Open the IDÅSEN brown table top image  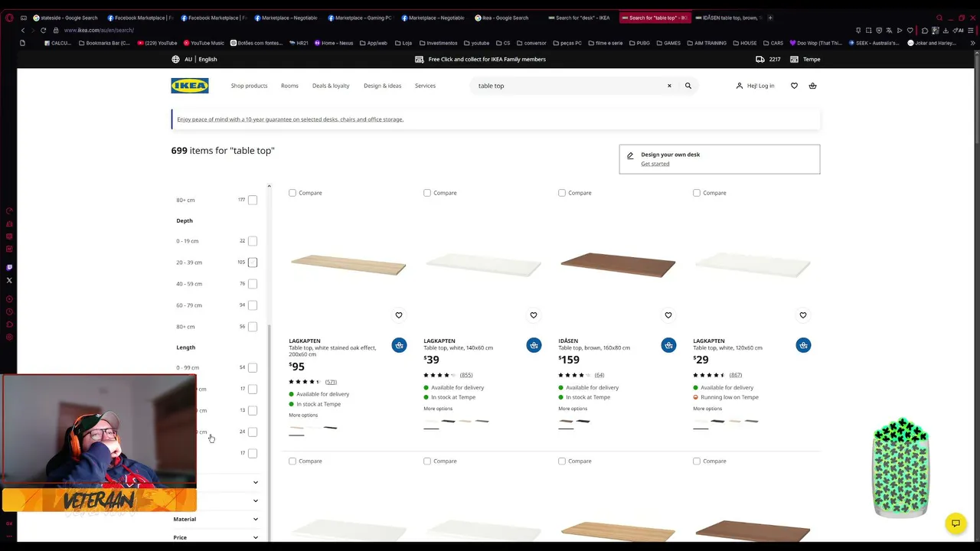pyautogui.click(x=618, y=265)
